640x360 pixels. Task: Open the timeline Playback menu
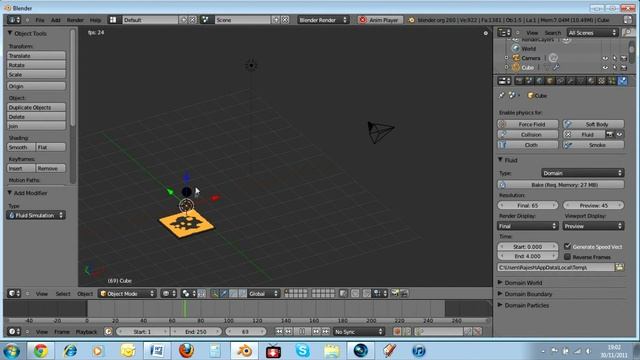pyautogui.click(x=86, y=332)
